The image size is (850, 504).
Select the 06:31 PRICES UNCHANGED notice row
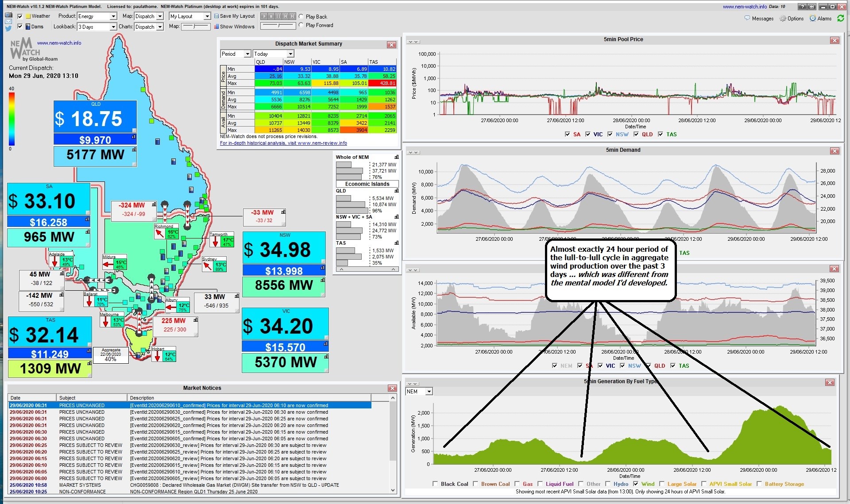177,405
